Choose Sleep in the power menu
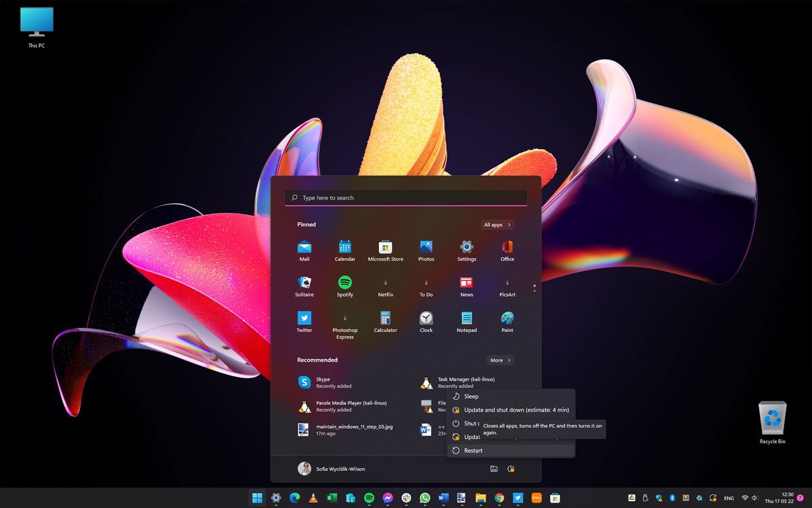This screenshot has height=508, width=812. (x=470, y=396)
